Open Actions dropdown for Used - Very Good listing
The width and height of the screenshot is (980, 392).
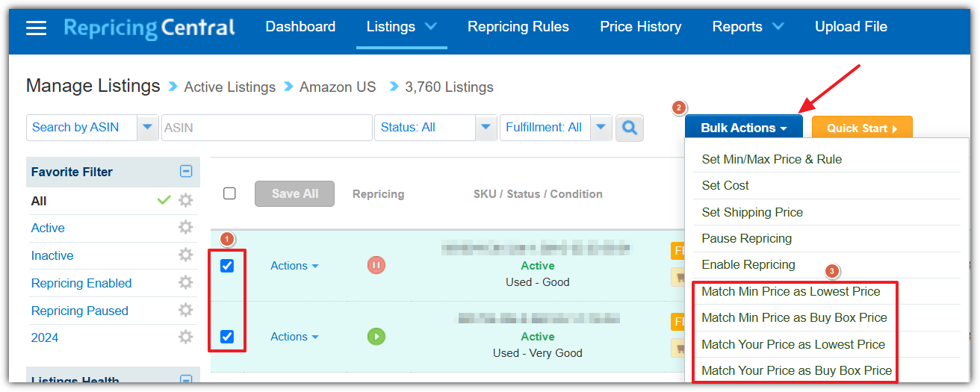click(x=294, y=337)
